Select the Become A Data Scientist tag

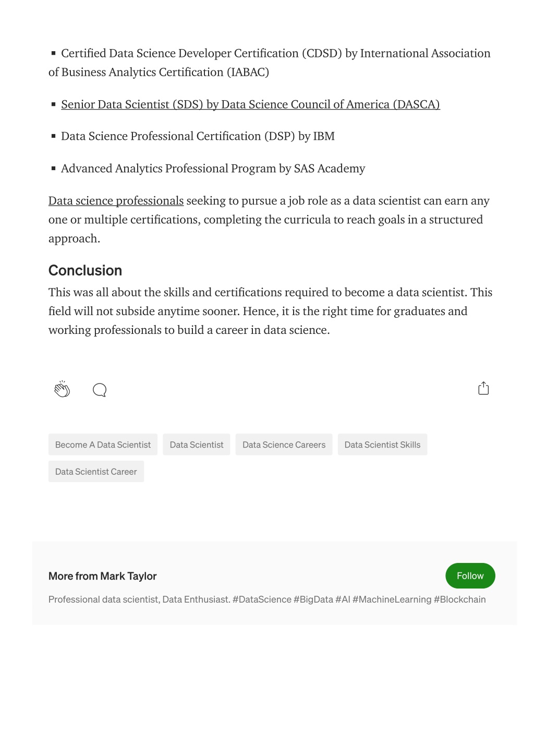(103, 445)
